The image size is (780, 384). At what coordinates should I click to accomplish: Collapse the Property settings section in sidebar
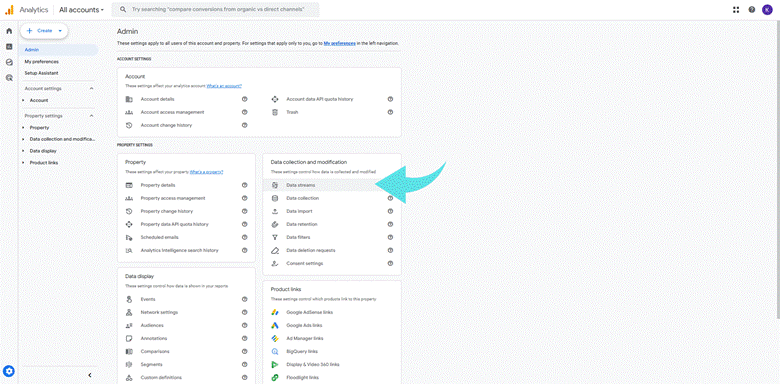tap(92, 116)
